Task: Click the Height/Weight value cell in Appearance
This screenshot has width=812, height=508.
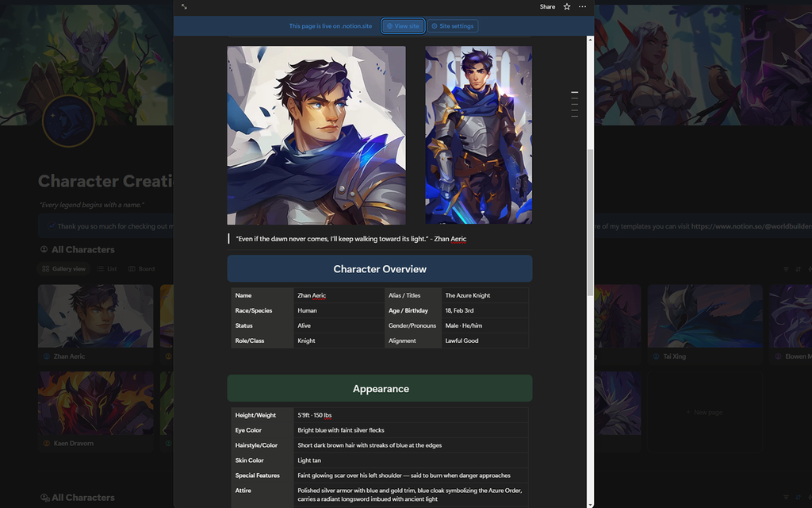Action: pyautogui.click(x=357, y=414)
